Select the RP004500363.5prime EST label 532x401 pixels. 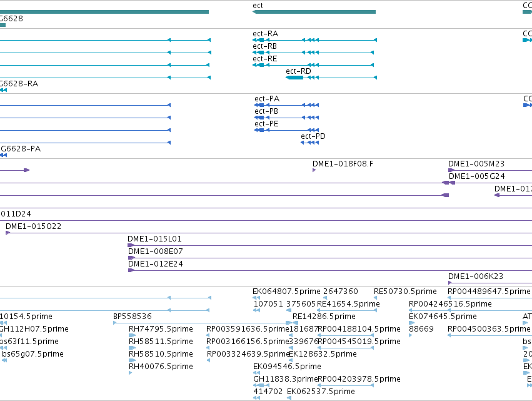tap(489, 329)
